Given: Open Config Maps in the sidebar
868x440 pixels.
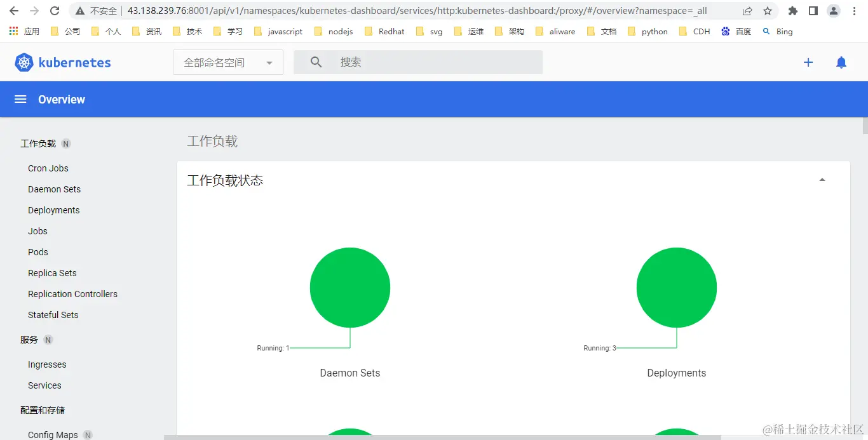Looking at the screenshot, I should pyautogui.click(x=53, y=435).
